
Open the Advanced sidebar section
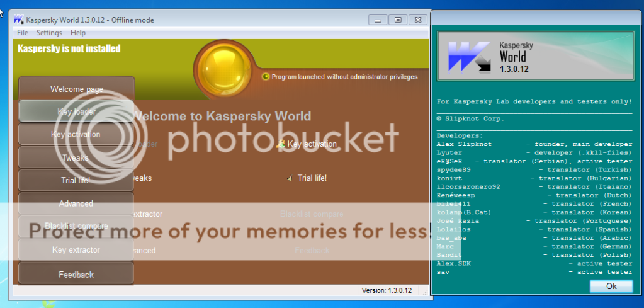[x=76, y=203]
